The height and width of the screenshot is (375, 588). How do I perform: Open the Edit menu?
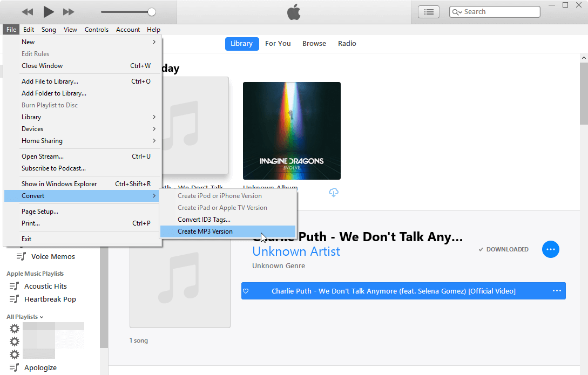tap(29, 30)
